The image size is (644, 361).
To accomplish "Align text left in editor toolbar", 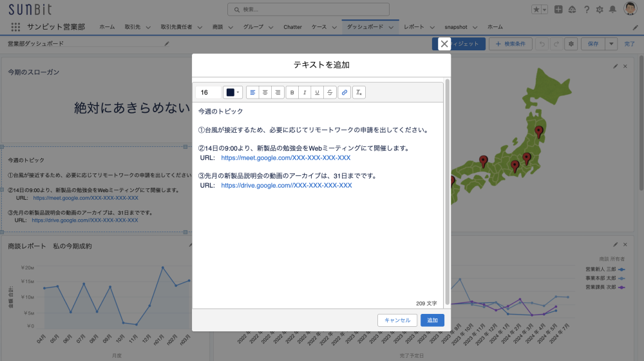I will (252, 93).
